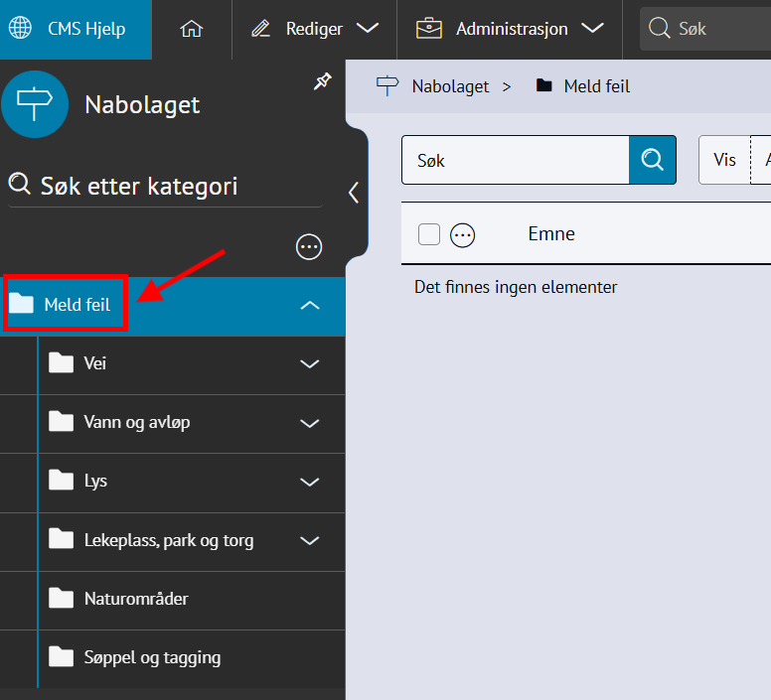Viewport: 771px width, 700px height.
Task: Open the three-dot menu above category tree
Action: 309,247
